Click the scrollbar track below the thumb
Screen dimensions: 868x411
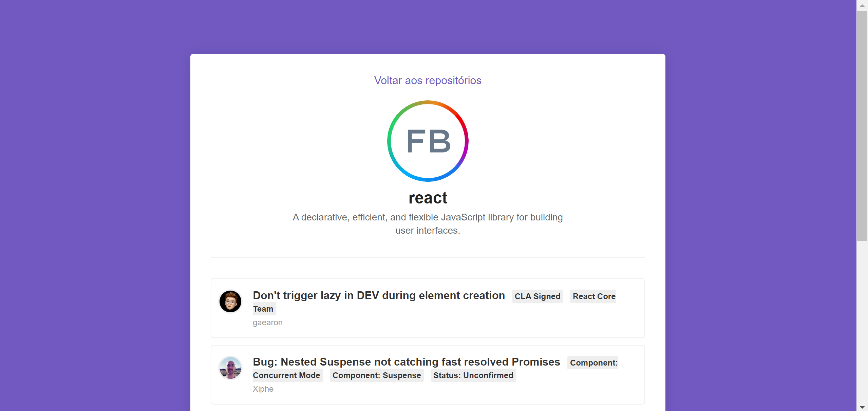point(862,322)
